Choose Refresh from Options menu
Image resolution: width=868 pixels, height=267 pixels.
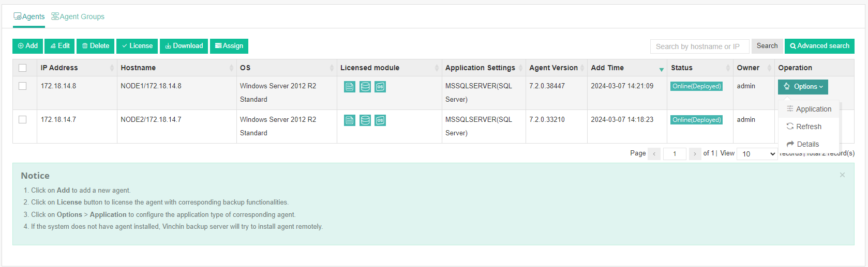pos(809,127)
